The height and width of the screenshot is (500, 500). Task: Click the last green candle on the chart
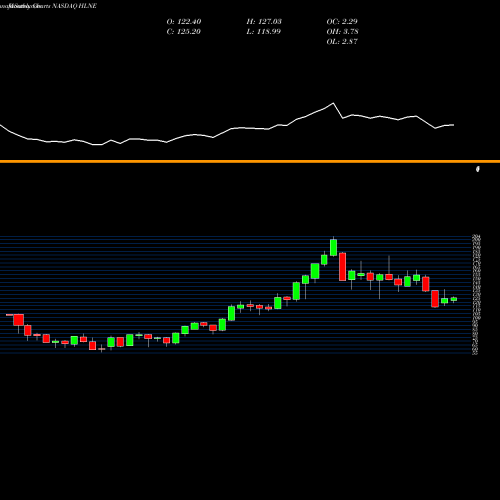coord(454,299)
